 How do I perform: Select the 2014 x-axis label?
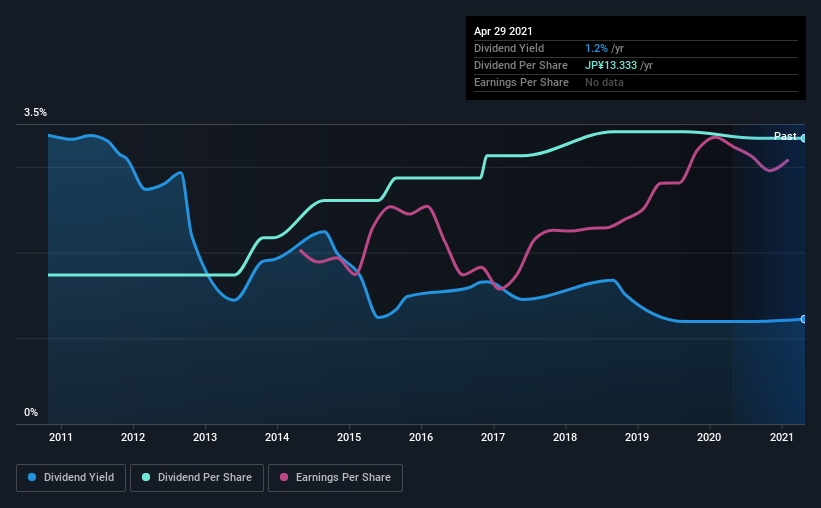[277, 437]
